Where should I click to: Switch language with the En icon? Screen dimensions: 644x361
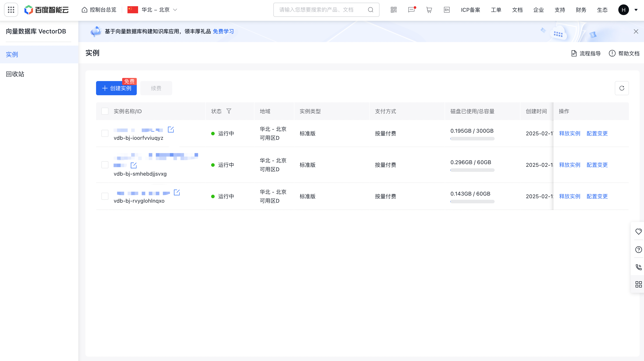coord(447,10)
